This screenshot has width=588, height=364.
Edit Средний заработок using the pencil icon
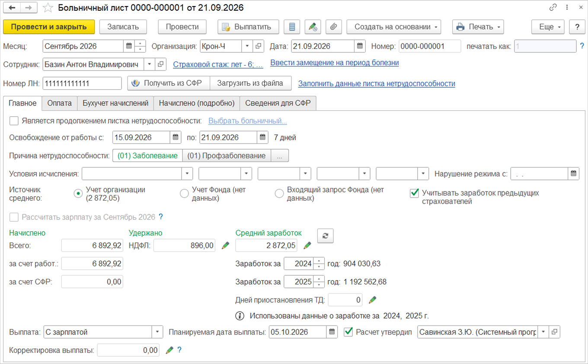coord(307,246)
